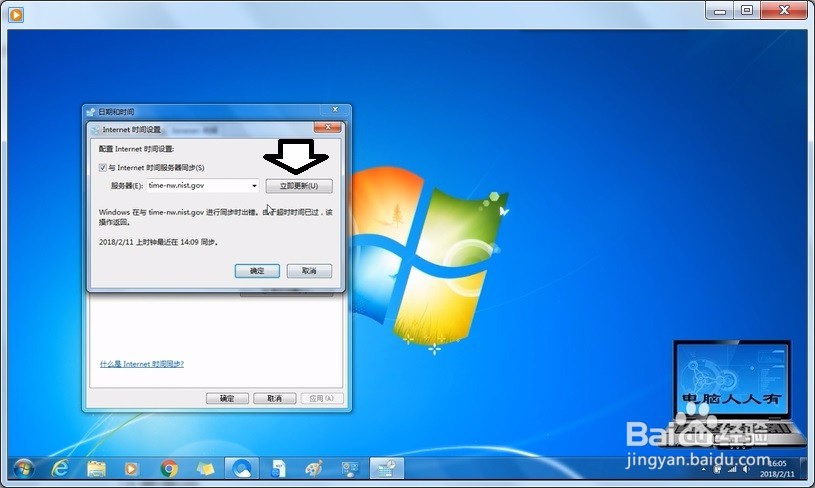Switch to the blue cloud browser taskbar app
This screenshot has width=815, height=488.
(242, 469)
